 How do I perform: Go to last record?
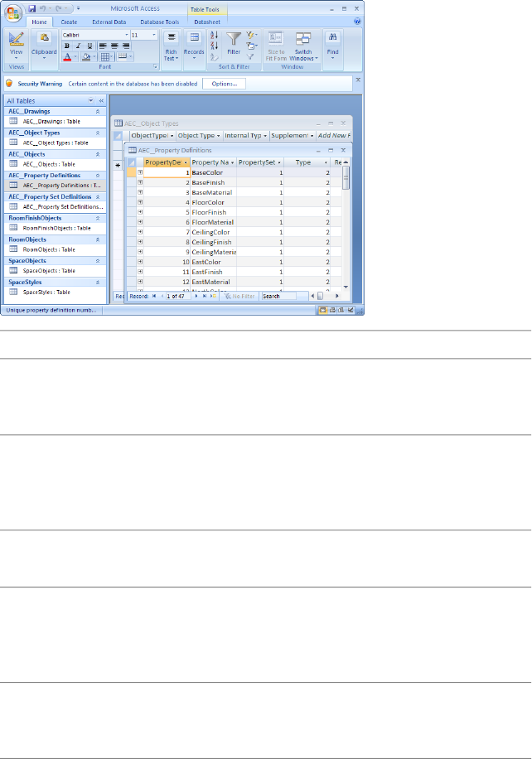click(x=205, y=297)
